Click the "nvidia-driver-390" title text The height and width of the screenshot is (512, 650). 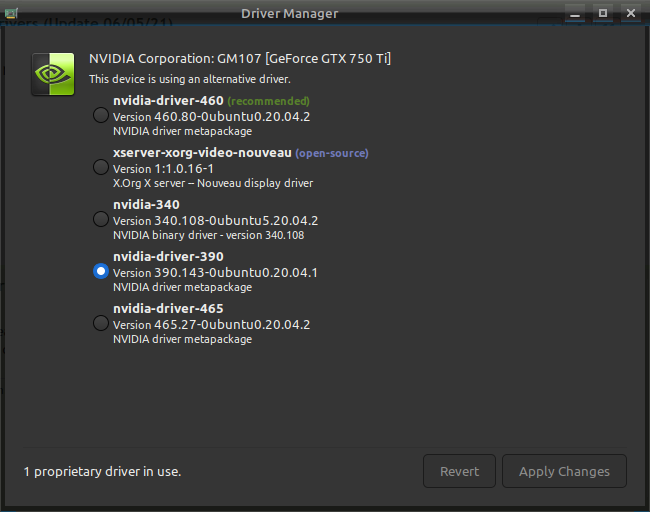coord(168,257)
